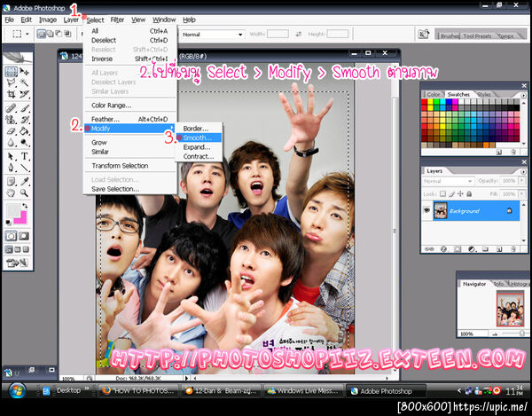Screen dimensions: 532x416
Task: Select the Rectangular Marquee tool
Action: (12, 72)
